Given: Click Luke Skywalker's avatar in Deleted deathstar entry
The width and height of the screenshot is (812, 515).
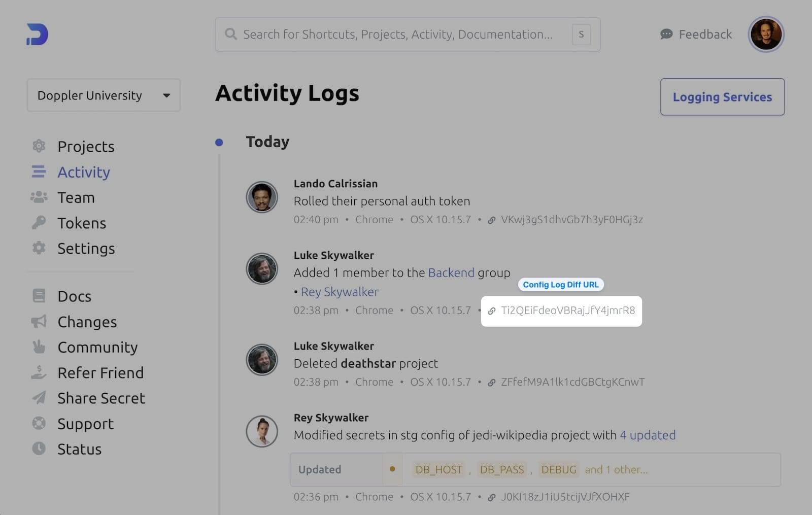Looking at the screenshot, I should (262, 360).
